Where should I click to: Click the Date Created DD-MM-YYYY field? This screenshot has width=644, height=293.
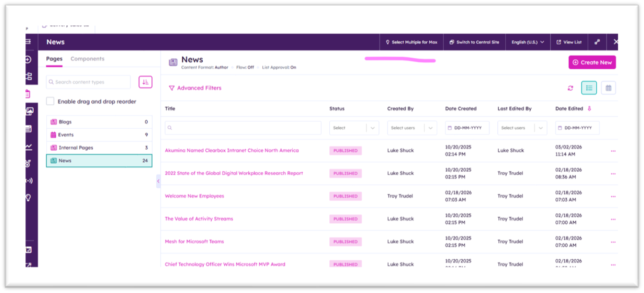click(x=467, y=128)
